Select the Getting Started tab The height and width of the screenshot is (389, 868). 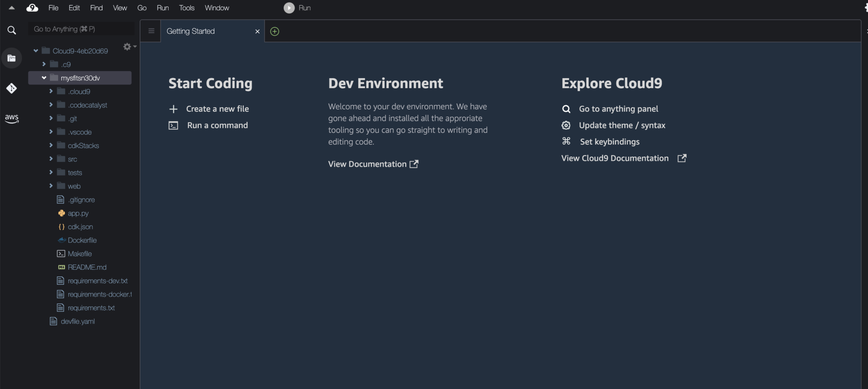tap(190, 31)
